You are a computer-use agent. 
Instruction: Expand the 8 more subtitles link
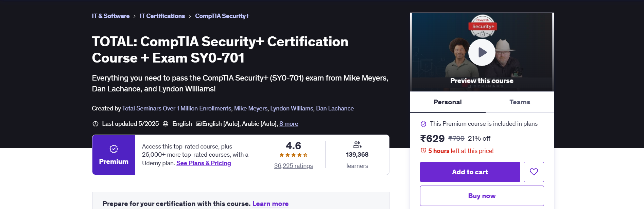pos(289,124)
